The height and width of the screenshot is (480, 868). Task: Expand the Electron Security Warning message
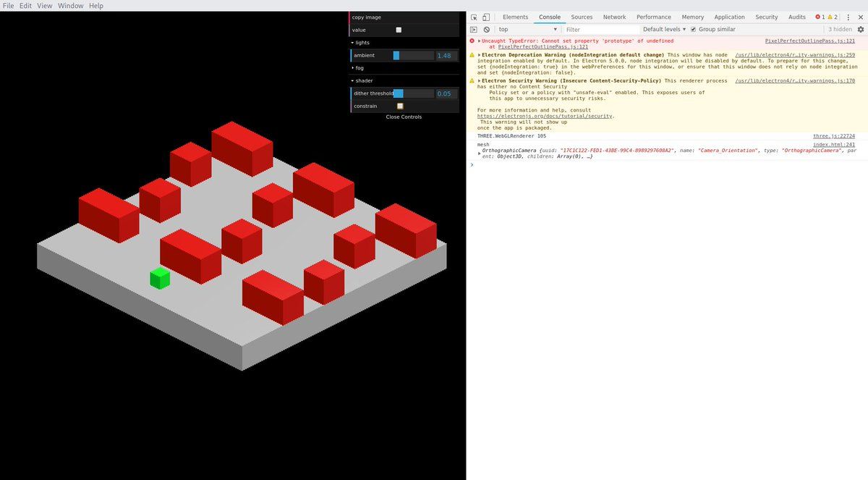(x=480, y=81)
